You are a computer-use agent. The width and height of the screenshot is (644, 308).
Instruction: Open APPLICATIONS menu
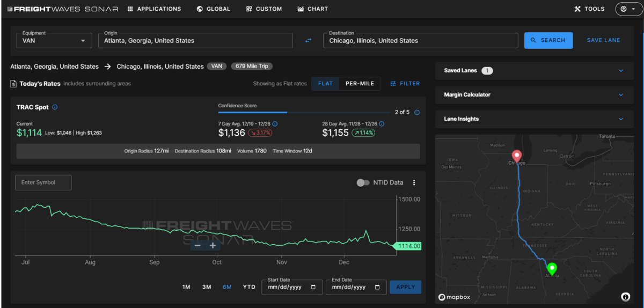pos(155,9)
